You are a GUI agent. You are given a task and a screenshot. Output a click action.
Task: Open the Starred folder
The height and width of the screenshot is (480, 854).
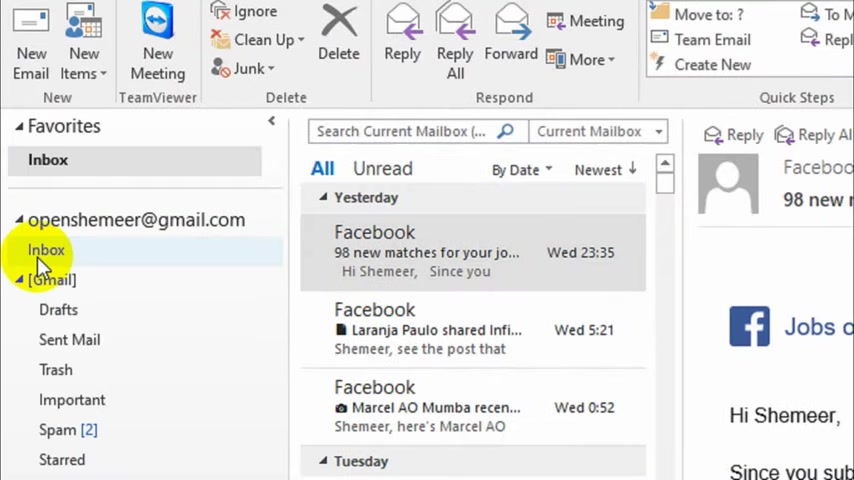pos(62,460)
